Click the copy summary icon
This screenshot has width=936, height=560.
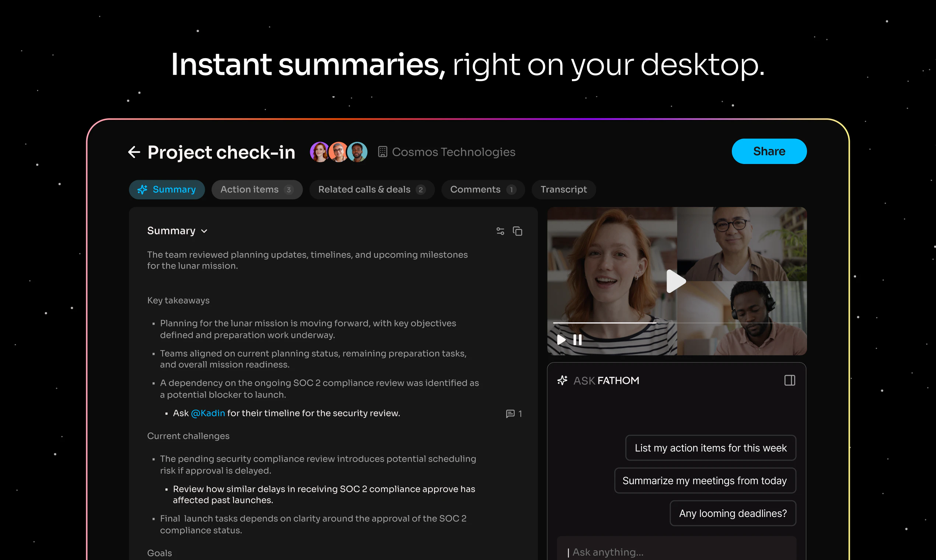[517, 231]
